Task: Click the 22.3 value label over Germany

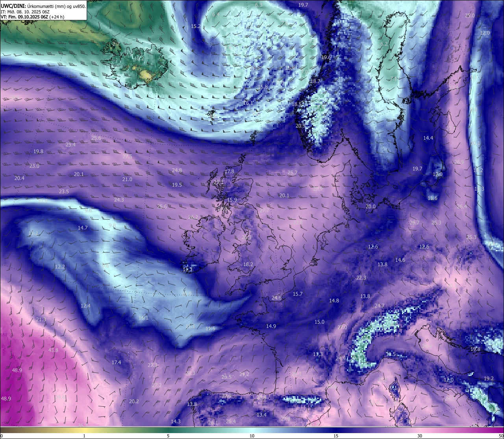Action: point(361,278)
